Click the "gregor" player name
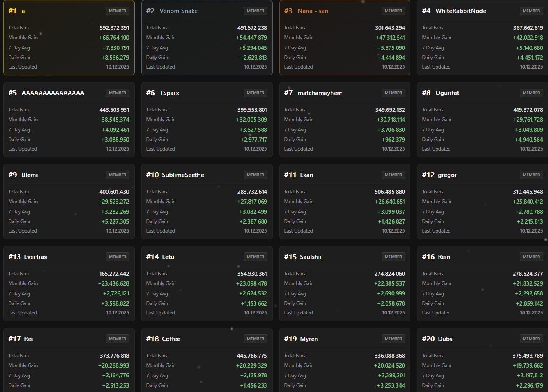 coord(447,175)
